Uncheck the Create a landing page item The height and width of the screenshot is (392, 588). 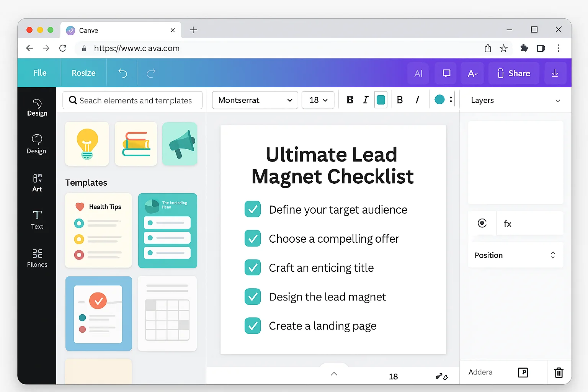click(x=253, y=326)
